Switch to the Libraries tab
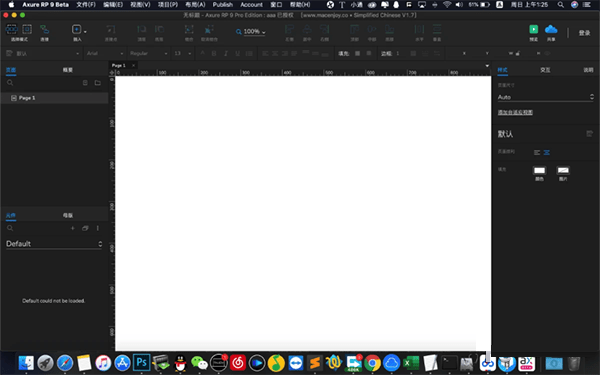Viewport: 600px width, 375px height. 11,215
